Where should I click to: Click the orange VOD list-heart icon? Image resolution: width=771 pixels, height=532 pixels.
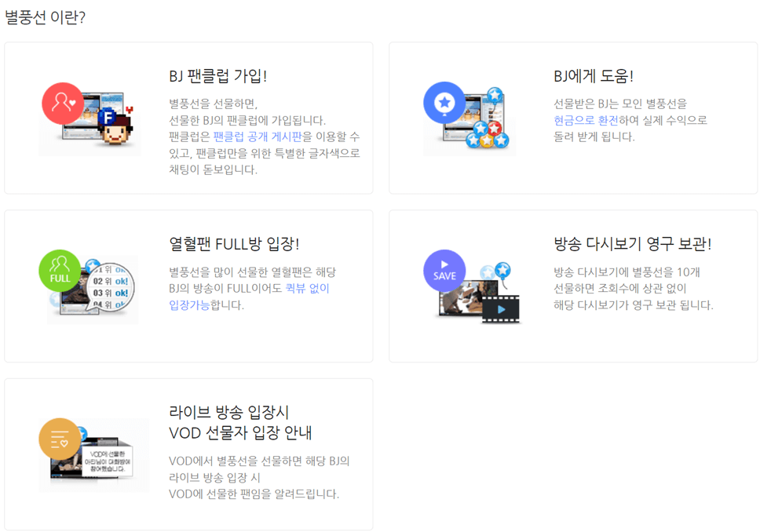pos(60,439)
